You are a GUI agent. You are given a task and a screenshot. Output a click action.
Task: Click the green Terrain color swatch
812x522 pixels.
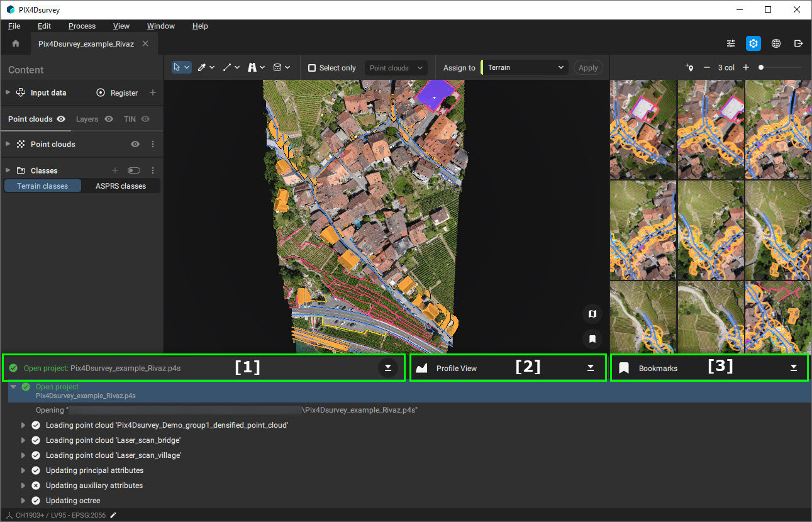(481, 67)
